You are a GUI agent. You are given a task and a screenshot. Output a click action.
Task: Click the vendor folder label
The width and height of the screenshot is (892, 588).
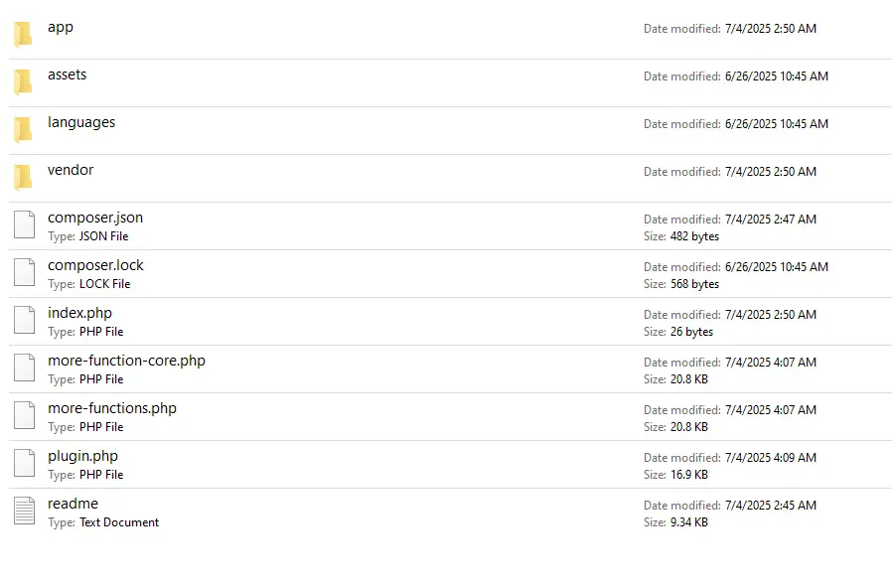(71, 171)
